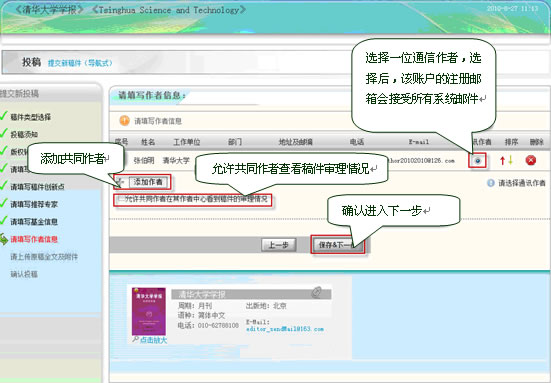This screenshot has height=383, width=551.
Task: Click the 添加作者 button
Action: [148, 182]
